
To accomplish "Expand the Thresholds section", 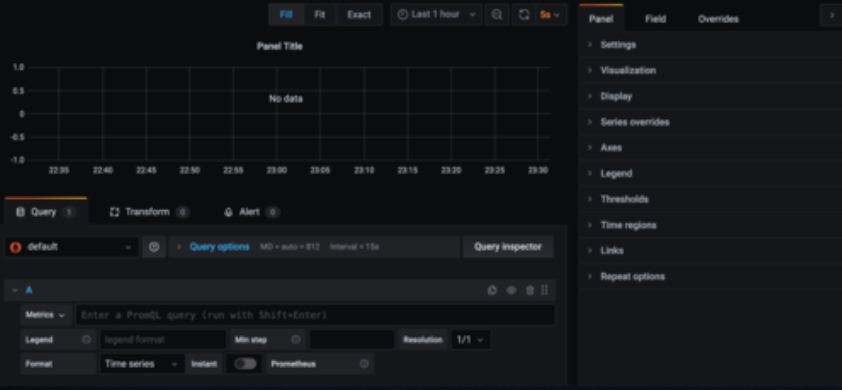I will (710, 199).
